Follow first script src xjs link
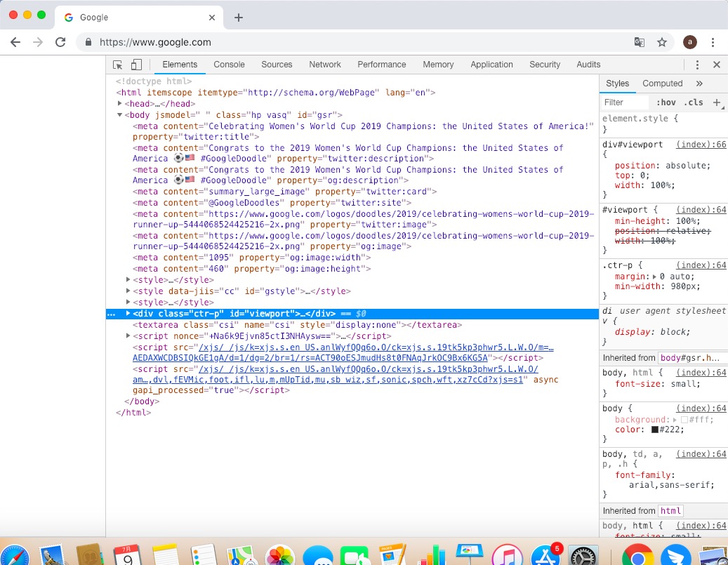This screenshot has width=728, height=565. point(343,352)
